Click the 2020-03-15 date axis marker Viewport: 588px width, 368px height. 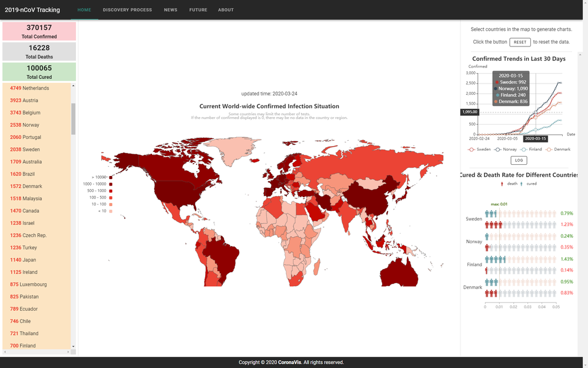tap(535, 138)
